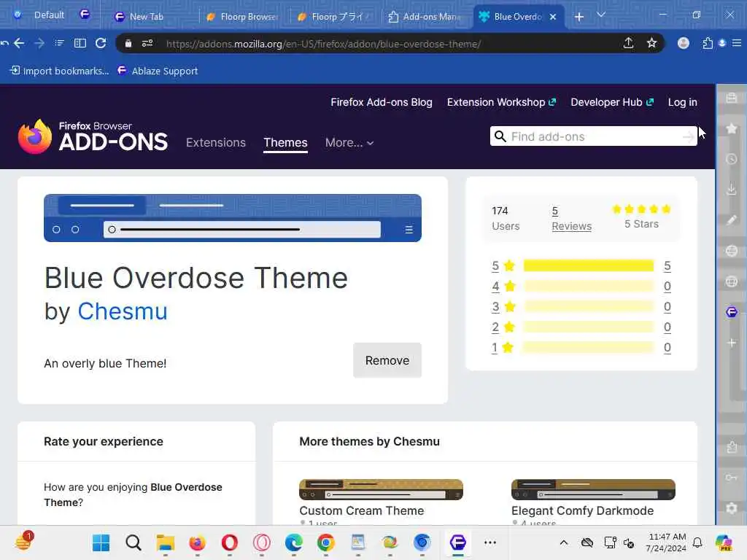
Task: Open the notifications bell in system tray
Action: coord(697,542)
